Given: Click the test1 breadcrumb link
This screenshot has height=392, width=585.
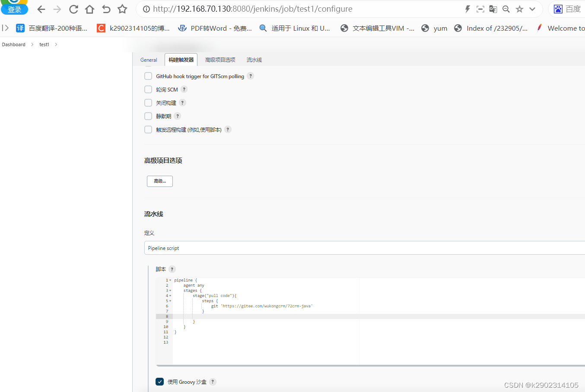Looking at the screenshot, I should (x=44, y=44).
